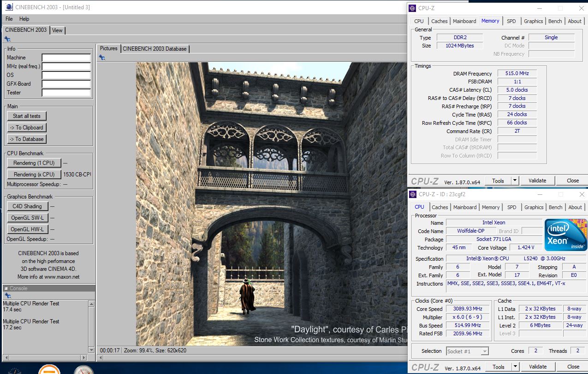The width and height of the screenshot is (588, 374).
Task: Click the Start all tests button
Action: (27, 116)
